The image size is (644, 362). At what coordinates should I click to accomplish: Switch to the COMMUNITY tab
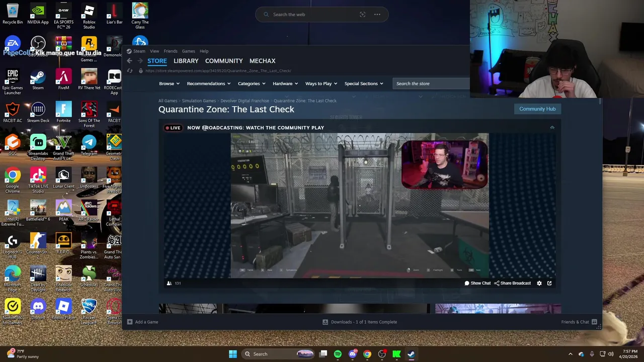coord(224,61)
